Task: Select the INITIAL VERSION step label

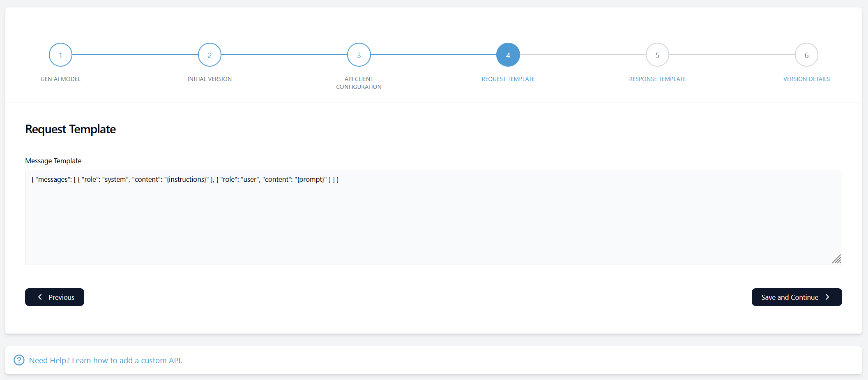Action: [210, 79]
